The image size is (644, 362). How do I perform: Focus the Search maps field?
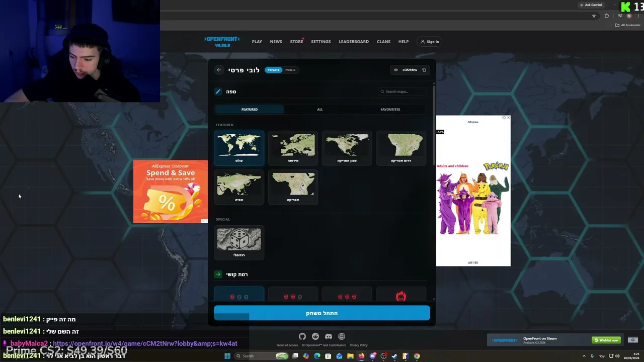click(403, 92)
